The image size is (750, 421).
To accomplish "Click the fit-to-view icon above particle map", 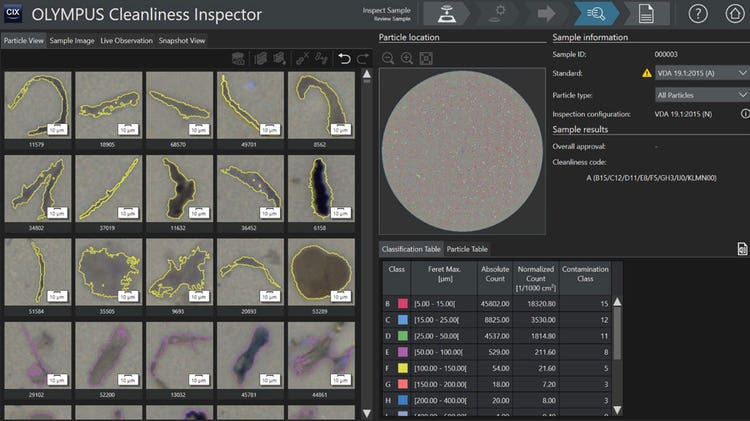I will [426, 58].
